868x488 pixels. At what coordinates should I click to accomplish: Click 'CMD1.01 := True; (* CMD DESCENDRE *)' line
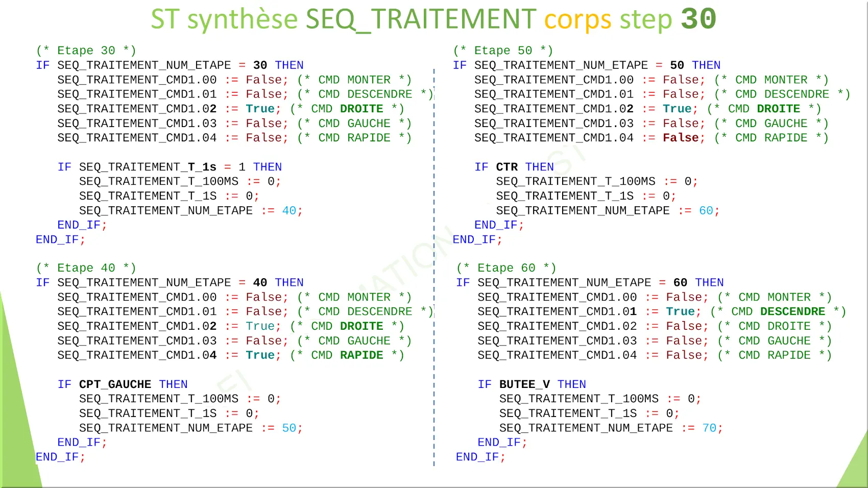[662, 312]
